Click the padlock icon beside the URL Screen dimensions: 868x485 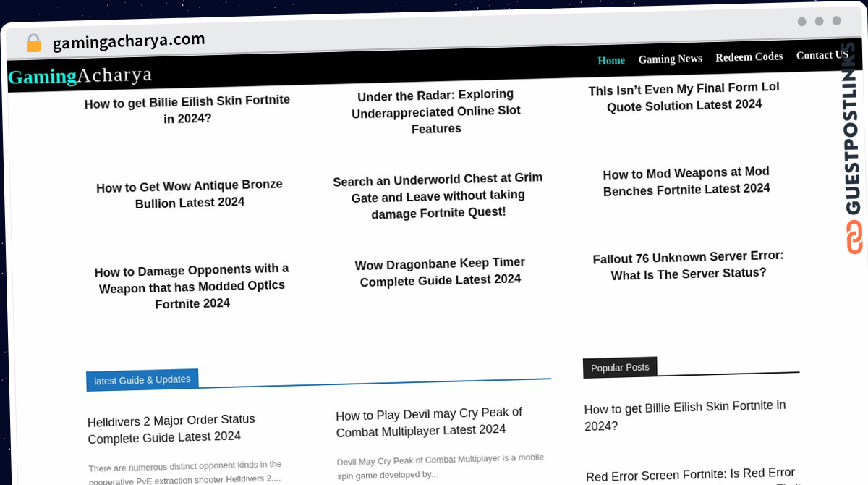point(34,43)
